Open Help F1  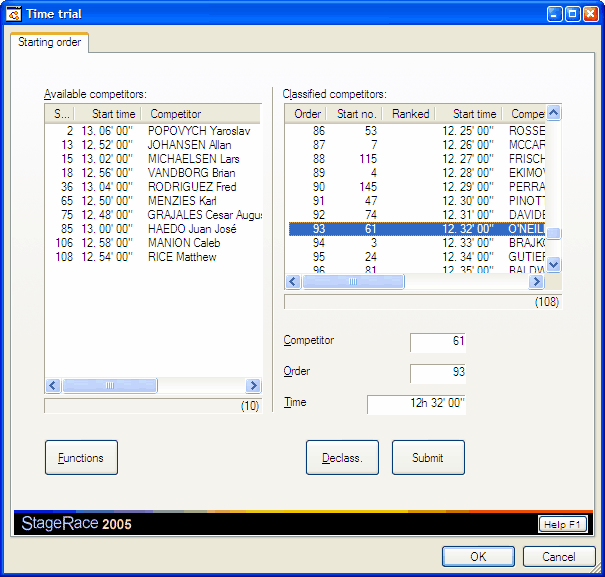point(562,524)
